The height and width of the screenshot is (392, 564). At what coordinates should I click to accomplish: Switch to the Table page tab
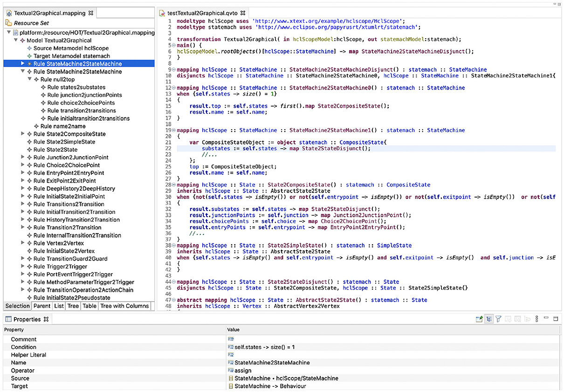pos(89,306)
